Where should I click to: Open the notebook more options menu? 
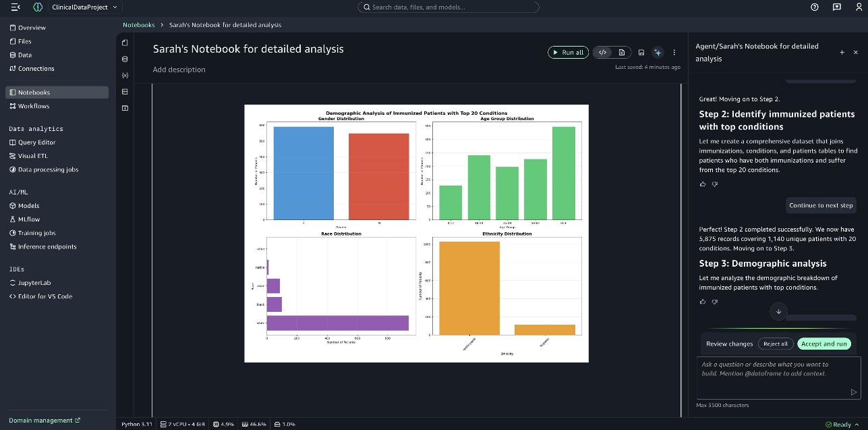click(674, 53)
